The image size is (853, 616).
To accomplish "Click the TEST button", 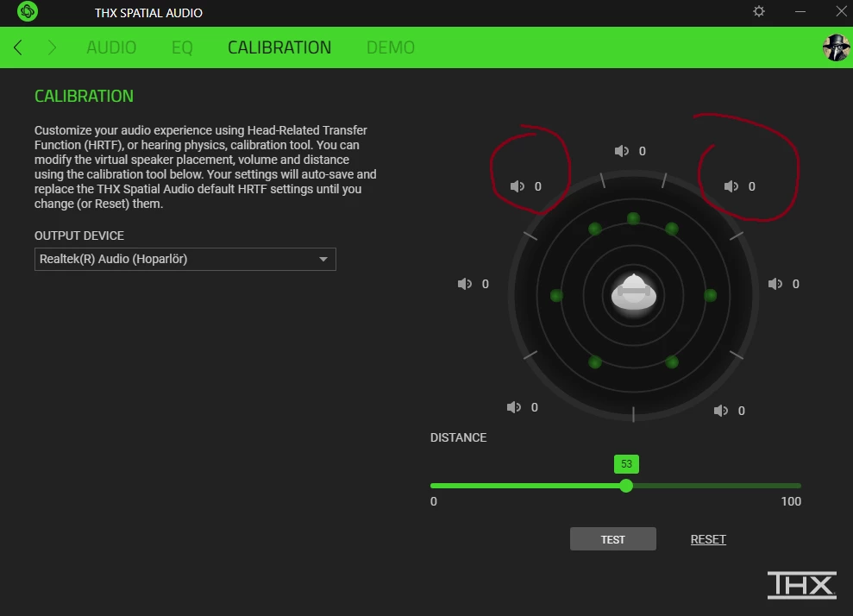I will tap(612, 538).
